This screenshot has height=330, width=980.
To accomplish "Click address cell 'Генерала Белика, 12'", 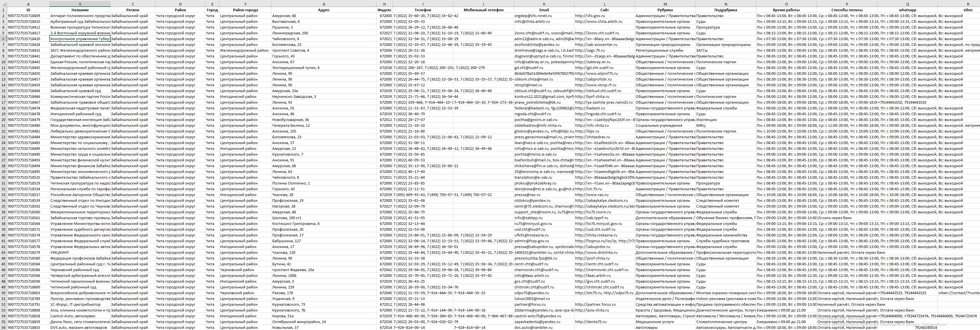I will (x=324, y=125).
